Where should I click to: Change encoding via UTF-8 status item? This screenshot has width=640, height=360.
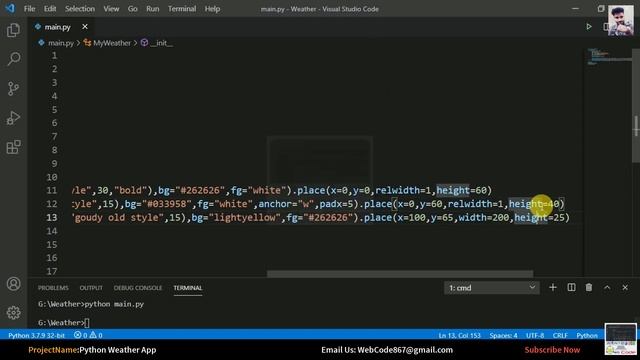pyautogui.click(x=535, y=335)
